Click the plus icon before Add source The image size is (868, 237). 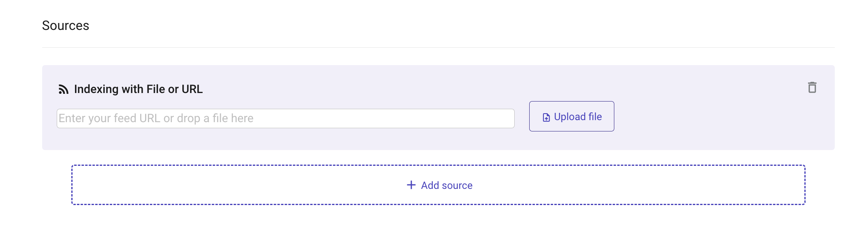click(411, 185)
